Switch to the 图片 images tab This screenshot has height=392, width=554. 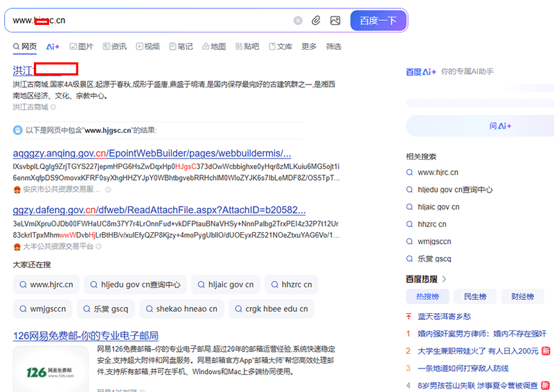(x=80, y=46)
